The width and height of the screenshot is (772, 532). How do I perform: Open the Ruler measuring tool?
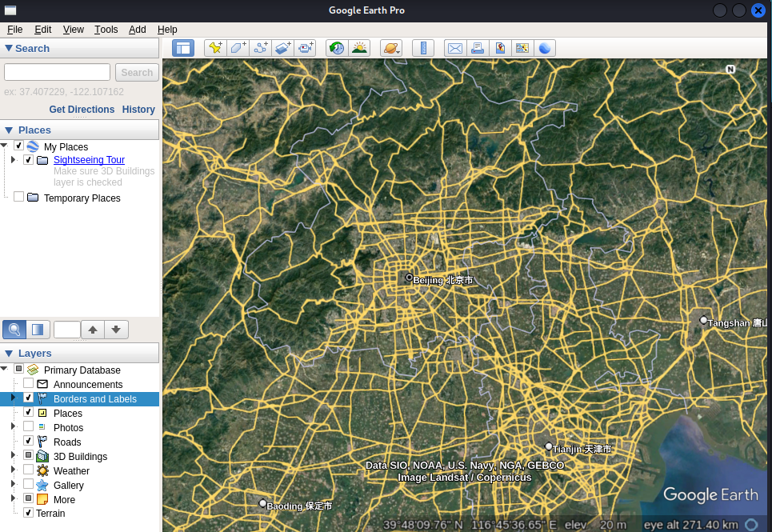tap(422, 48)
